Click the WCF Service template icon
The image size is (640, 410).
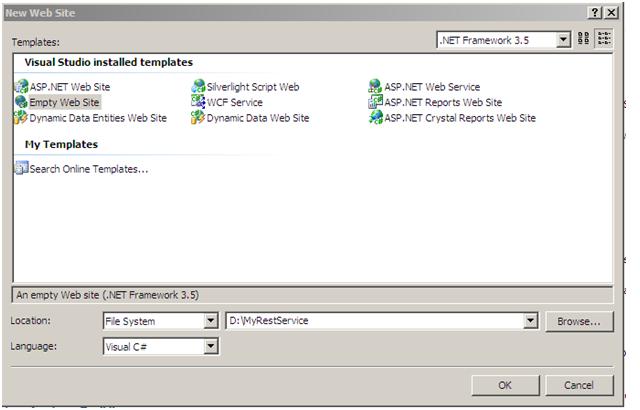[x=198, y=102]
